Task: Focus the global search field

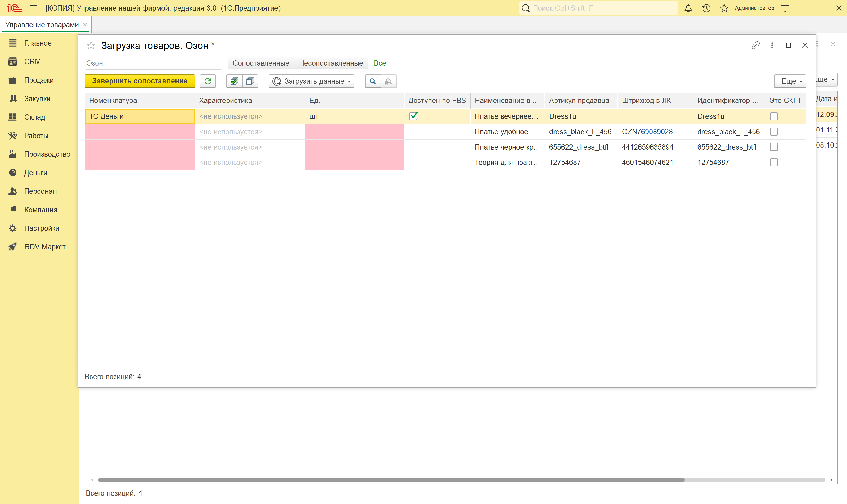Action: pyautogui.click(x=599, y=8)
